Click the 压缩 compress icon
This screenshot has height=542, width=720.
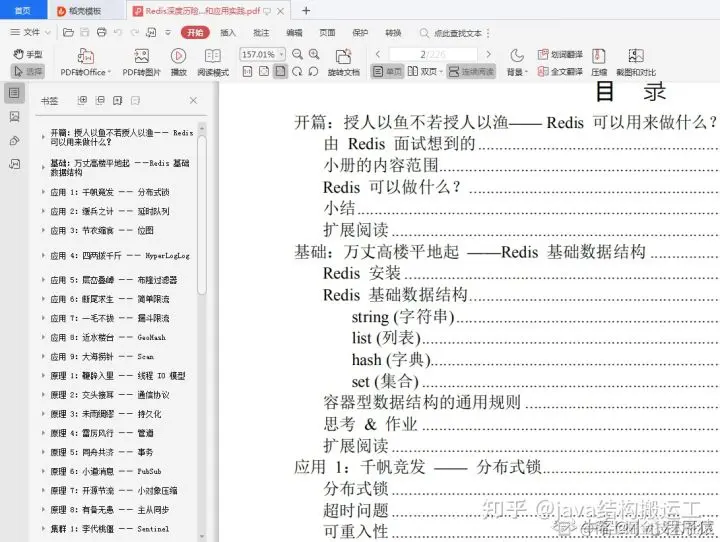point(598,62)
